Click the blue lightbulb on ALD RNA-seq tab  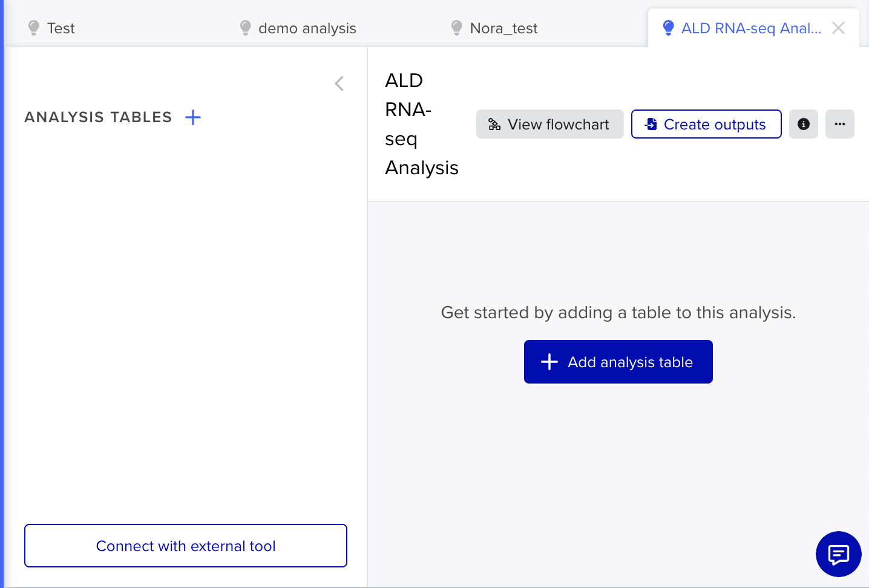668,28
